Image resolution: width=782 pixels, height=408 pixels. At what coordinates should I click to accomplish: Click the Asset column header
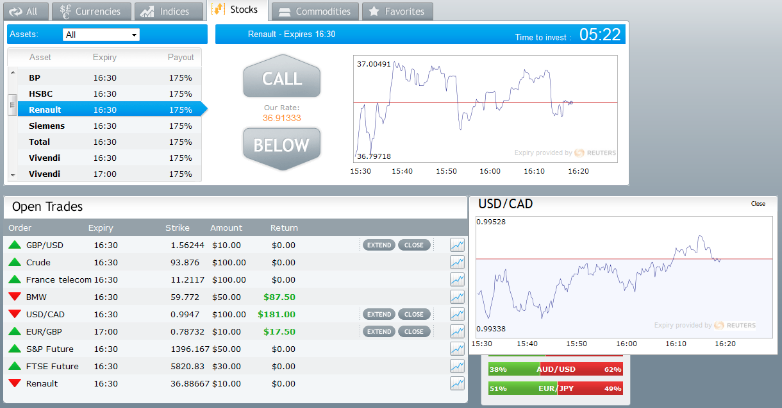click(x=40, y=57)
